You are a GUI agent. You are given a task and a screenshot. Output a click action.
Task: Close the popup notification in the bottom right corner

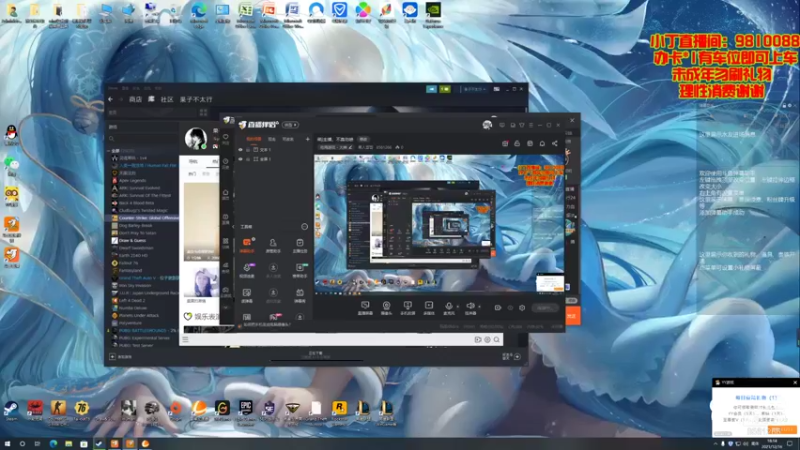click(795, 382)
